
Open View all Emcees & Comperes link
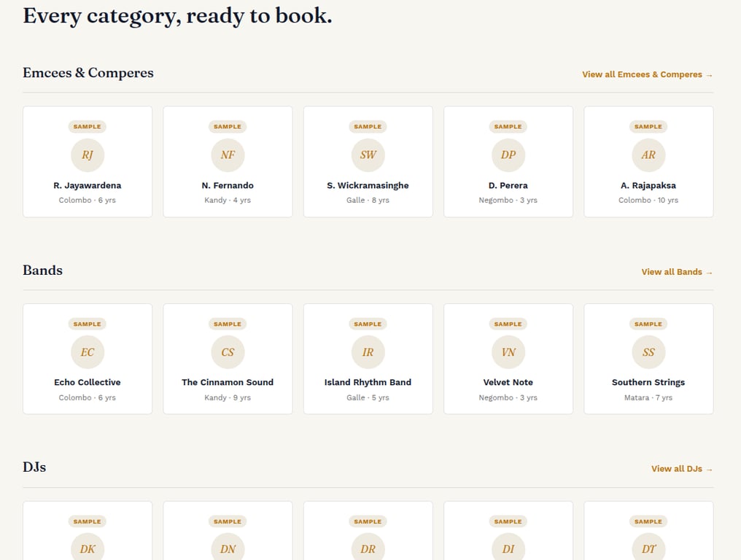[x=647, y=74]
